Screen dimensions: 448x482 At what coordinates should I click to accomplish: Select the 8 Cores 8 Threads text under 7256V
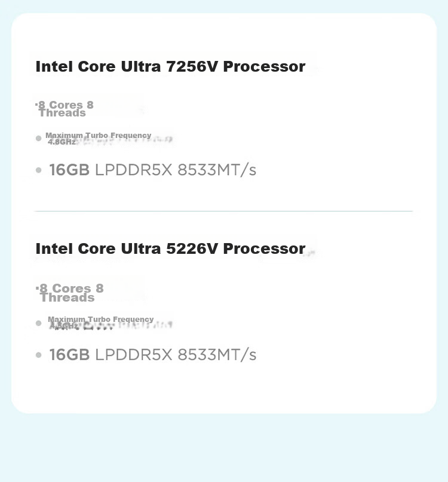pos(65,109)
